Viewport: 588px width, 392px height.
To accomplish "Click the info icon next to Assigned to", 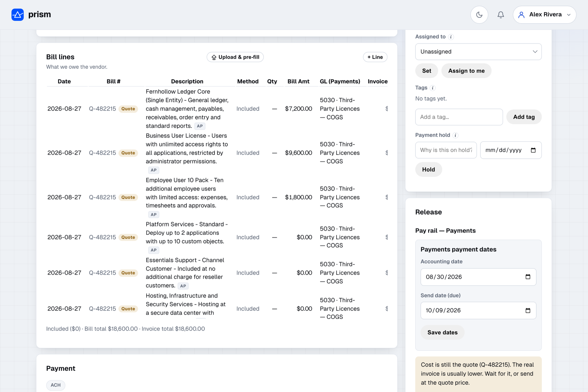I will pyautogui.click(x=451, y=37).
